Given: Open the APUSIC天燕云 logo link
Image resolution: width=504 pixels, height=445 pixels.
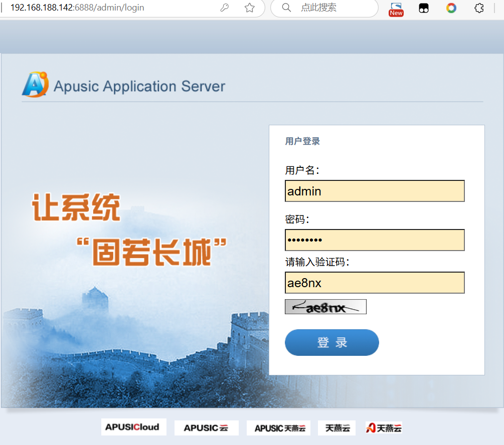Looking at the screenshot, I should [x=278, y=428].
